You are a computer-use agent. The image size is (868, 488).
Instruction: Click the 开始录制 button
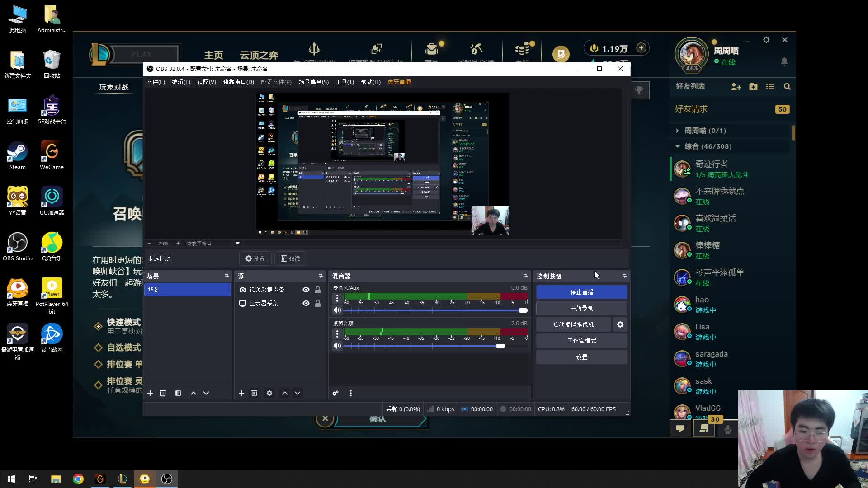(x=581, y=308)
